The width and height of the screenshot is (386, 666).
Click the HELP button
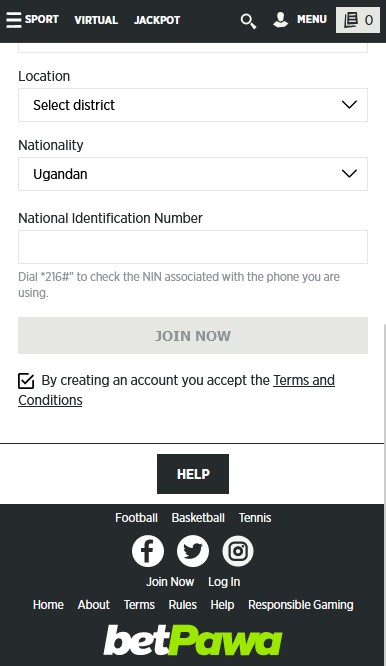[193, 474]
